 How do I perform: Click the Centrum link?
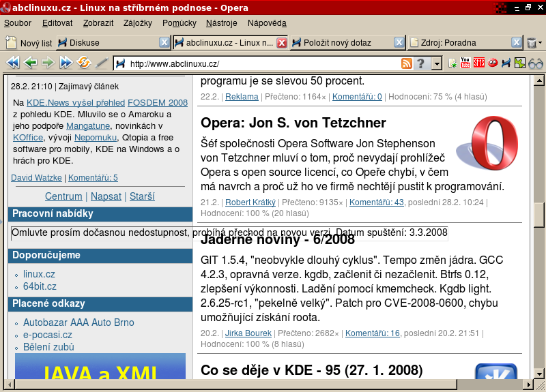coord(63,196)
